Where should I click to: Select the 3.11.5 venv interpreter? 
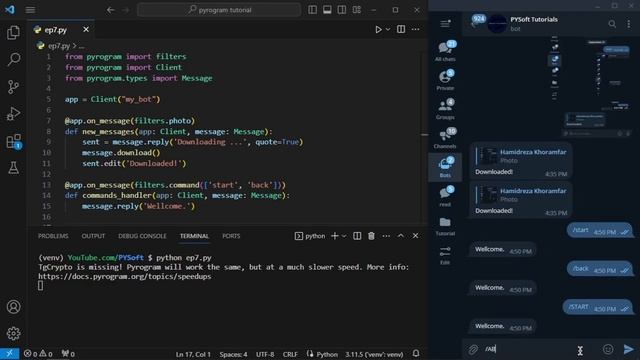[374, 354]
